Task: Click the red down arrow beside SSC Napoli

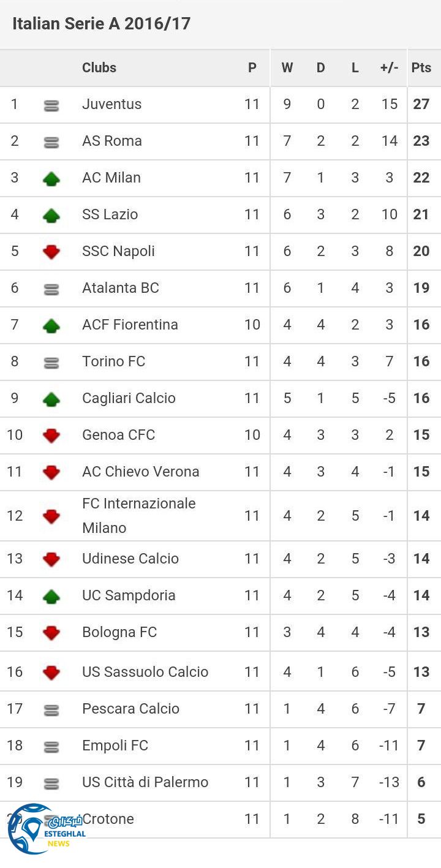Action: (x=51, y=252)
